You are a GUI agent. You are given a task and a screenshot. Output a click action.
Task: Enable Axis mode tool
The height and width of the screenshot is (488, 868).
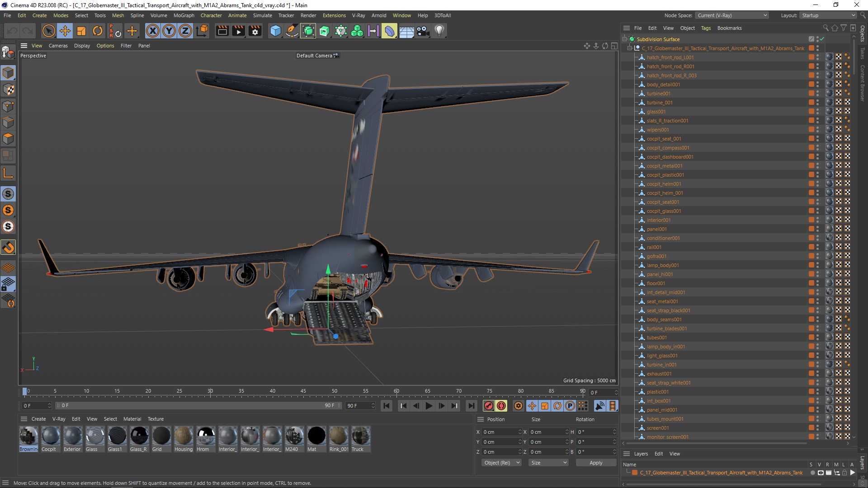pos(8,173)
